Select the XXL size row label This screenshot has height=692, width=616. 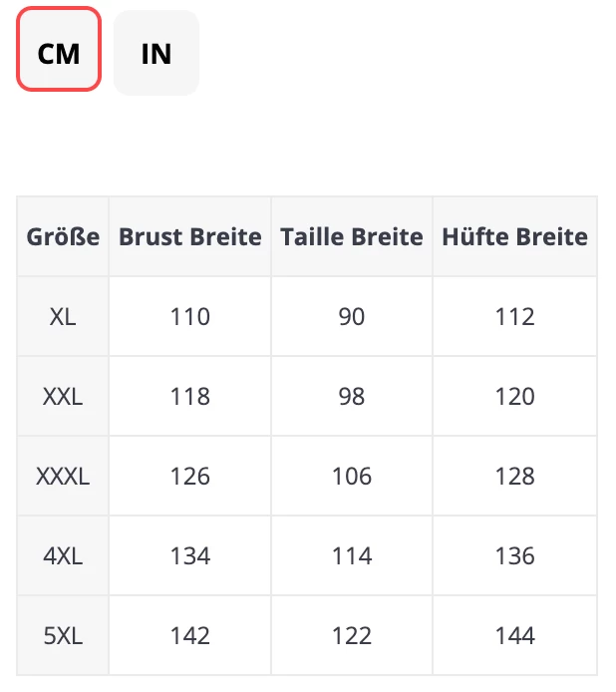click(63, 397)
